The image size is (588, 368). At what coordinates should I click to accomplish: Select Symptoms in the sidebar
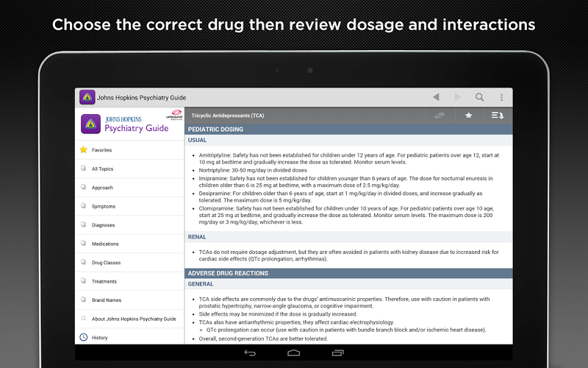coord(130,206)
